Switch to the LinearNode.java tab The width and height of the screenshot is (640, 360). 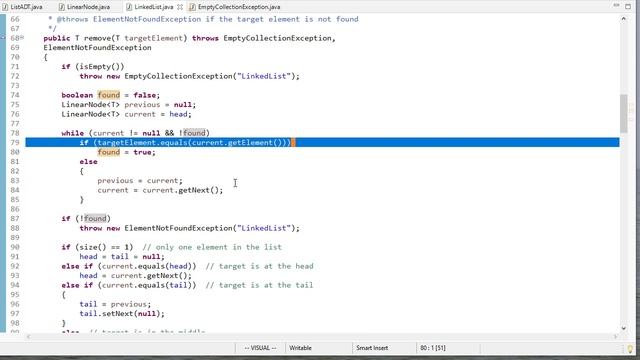84,7
